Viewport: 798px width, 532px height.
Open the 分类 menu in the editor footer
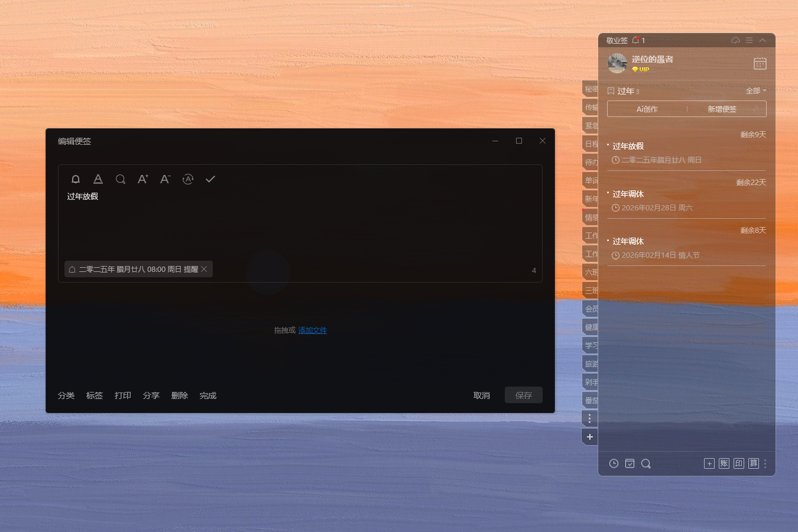point(66,395)
